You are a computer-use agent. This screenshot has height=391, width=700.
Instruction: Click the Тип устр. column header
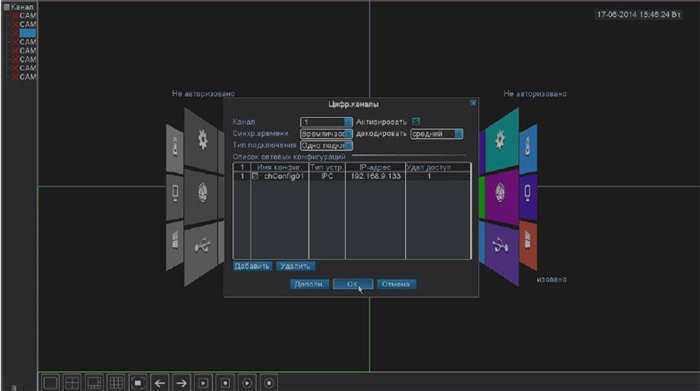coord(327,167)
